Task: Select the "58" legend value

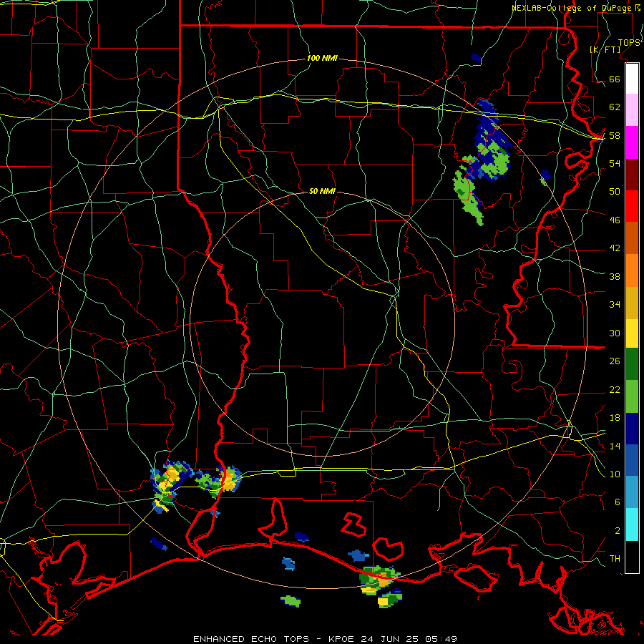Action: coord(615,135)
